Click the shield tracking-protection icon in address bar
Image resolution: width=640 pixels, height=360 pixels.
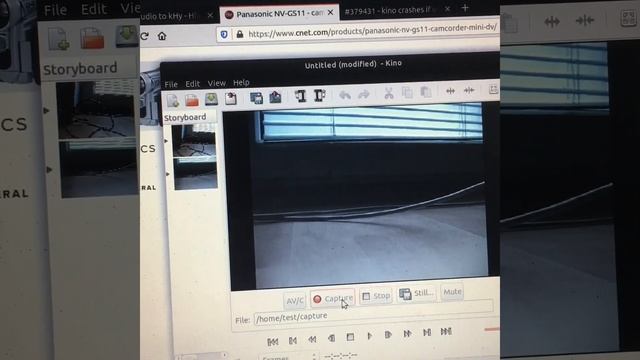pyautogui.click(x=224, y=34)
